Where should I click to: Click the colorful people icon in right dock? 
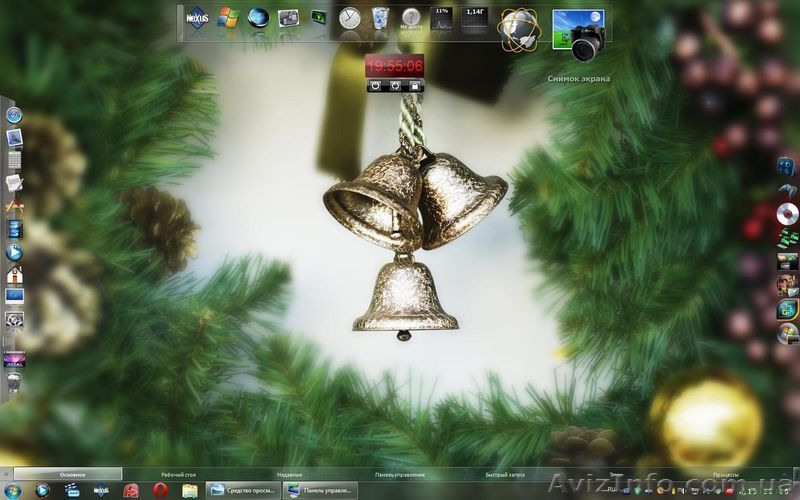(788, 285)
